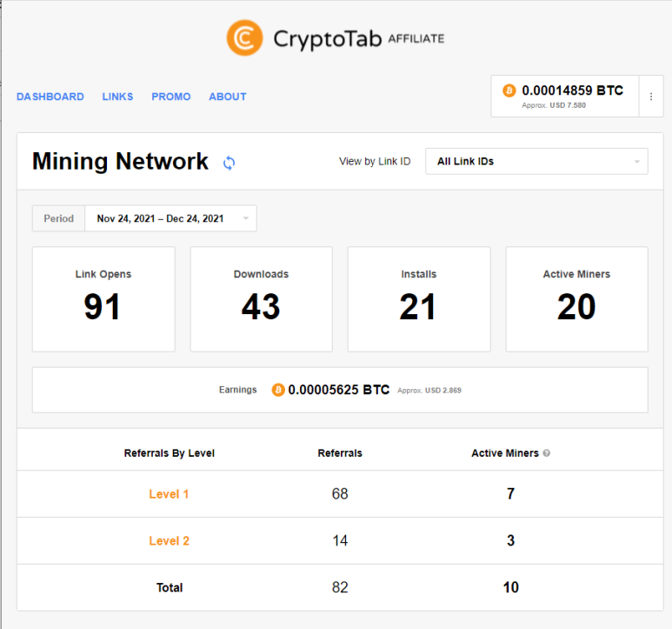This screenshot has height=629, width=672.
Task: Click the CryptoTab orange logo icon
Action: coord(244,38)
